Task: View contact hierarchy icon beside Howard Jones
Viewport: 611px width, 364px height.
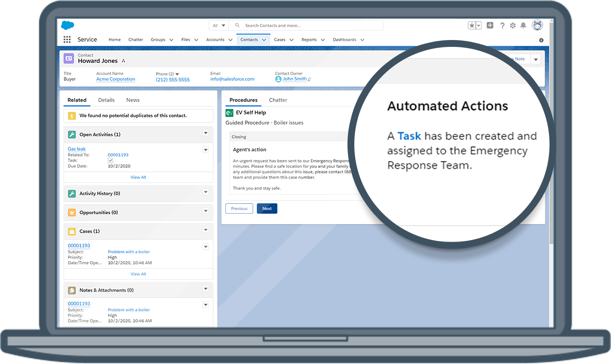Action: [x=123, y=61]
